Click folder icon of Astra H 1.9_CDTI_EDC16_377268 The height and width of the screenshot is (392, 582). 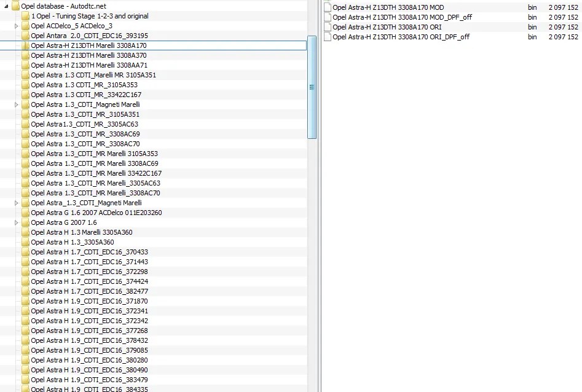point(25,331)
